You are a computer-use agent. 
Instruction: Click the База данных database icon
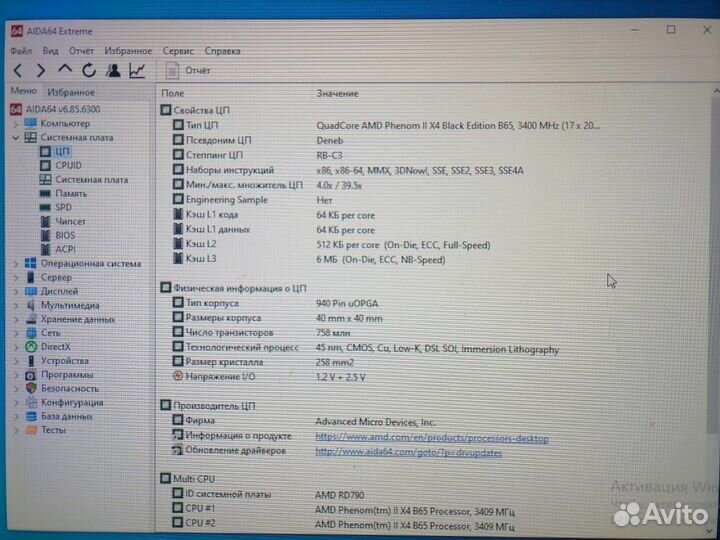coord(31,416)
